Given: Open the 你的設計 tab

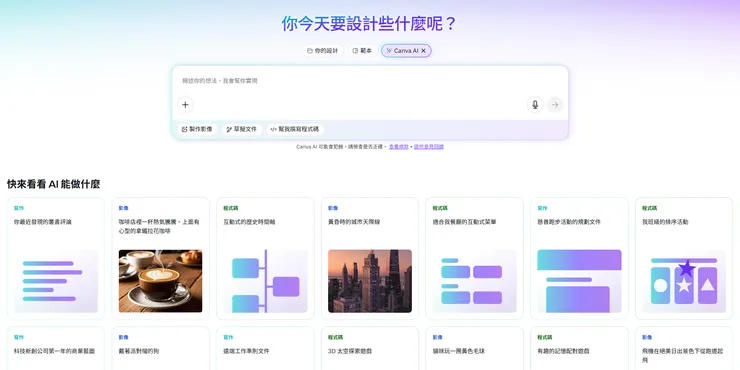Looking at the screenshot, I should [x=323, y=50].
